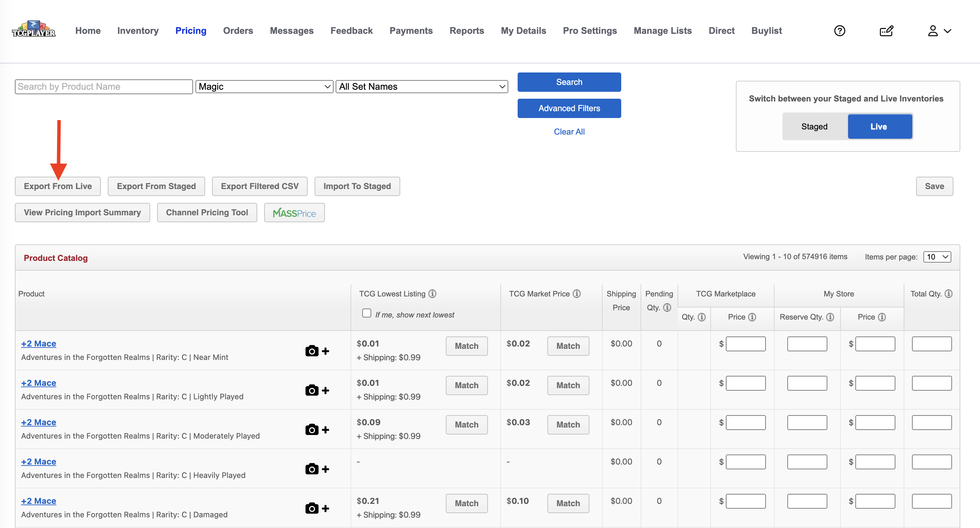980x528 pixels.
Task: Click the Save button
Action: (934, 186)
